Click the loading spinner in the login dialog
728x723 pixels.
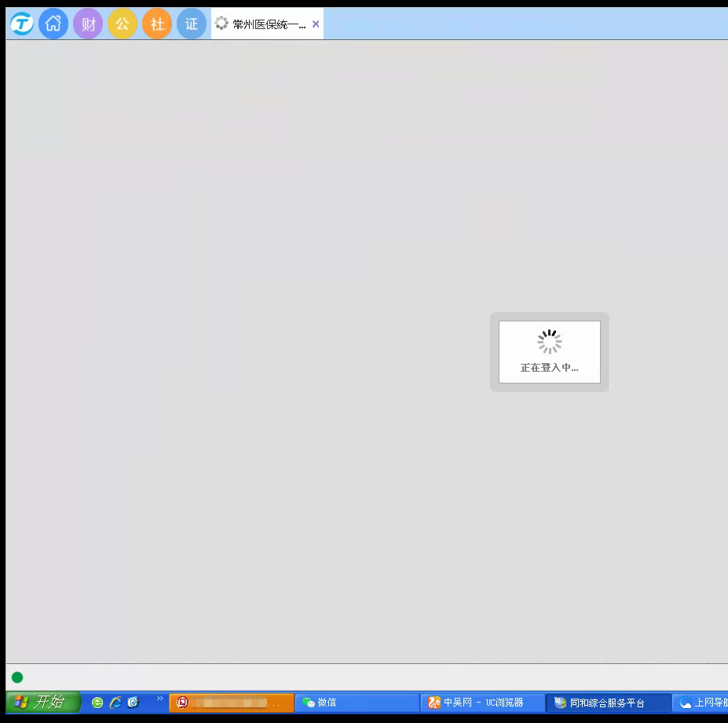click(550, 342)
